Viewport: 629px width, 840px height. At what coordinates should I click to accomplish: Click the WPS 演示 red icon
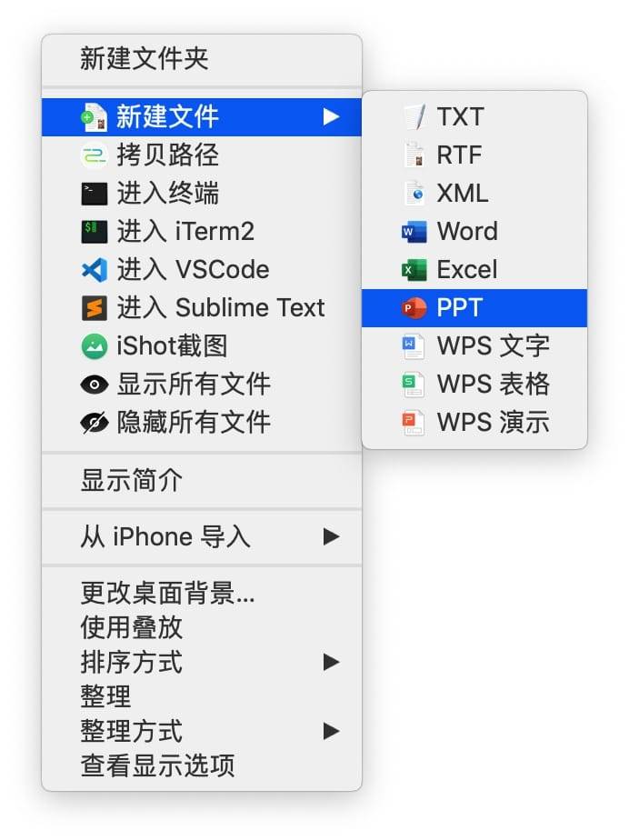coord(414,423)
